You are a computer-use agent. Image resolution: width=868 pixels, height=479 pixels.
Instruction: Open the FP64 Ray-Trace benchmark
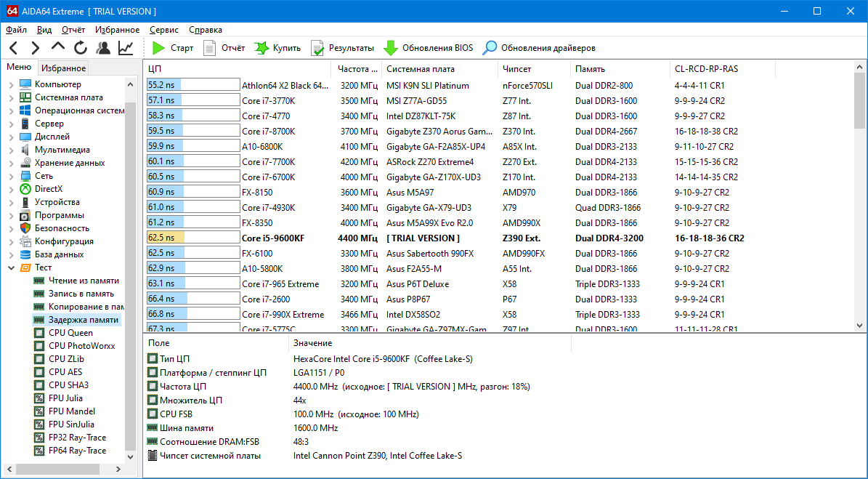point(78,450)
